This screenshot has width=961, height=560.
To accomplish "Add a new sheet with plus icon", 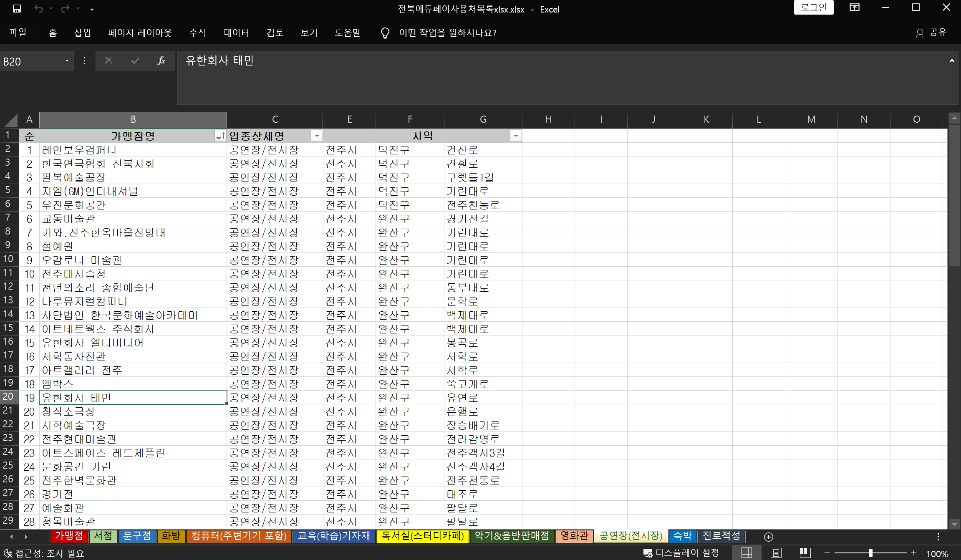I will coord(768,537).
